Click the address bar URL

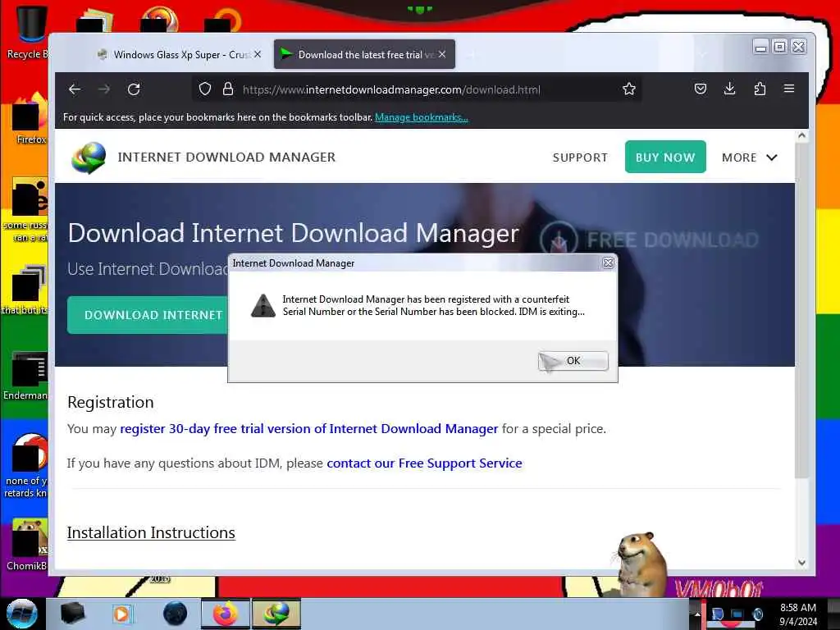pos(391,89)
